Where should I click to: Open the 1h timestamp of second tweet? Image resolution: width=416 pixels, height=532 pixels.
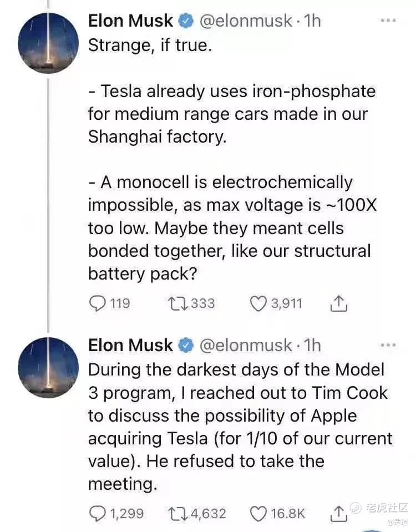pyautogui.click(x=312, y=345)
